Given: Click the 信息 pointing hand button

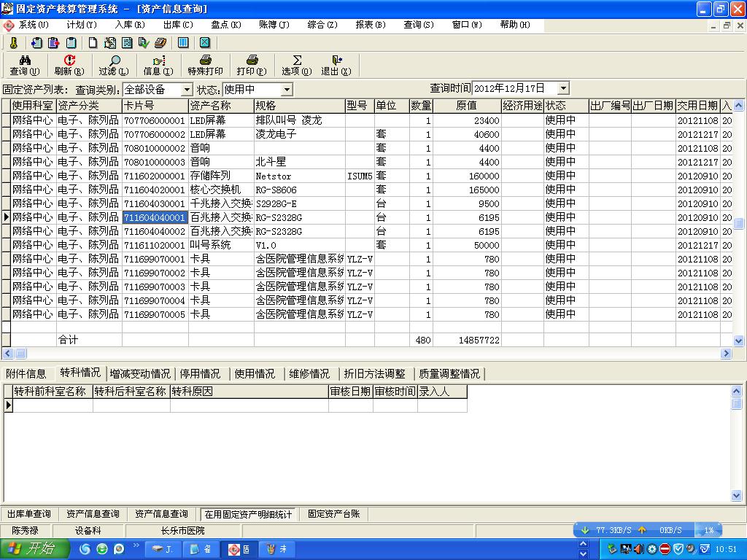Looking at the screenshot, I should click(158, 65).
